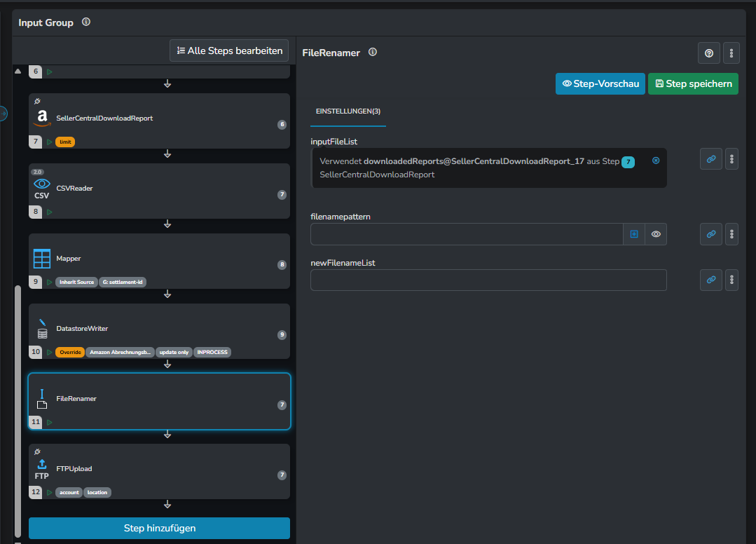This screenshot has width=756, height=544.
Task: Click the scroll-up arrow of steps list
Action: click(18, 71)
